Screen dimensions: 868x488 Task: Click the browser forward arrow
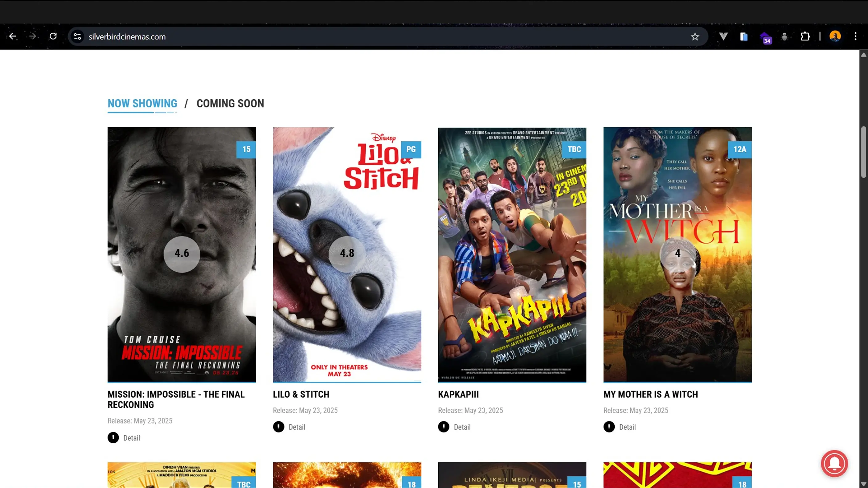tap(33, 36)
